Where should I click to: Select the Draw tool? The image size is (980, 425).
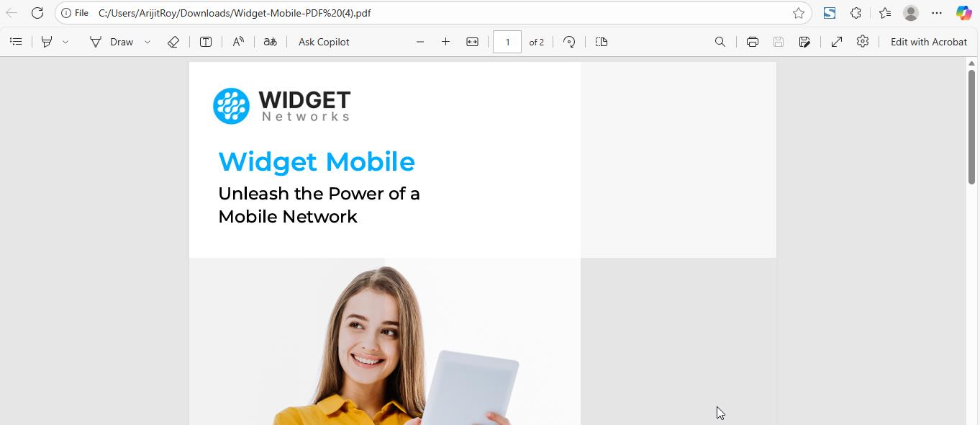[112, 42]
